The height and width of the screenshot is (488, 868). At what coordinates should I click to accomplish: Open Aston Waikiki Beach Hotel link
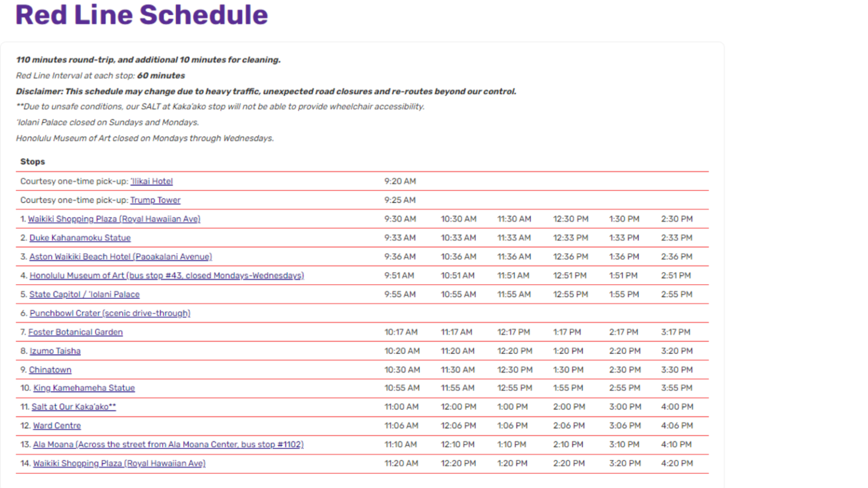[x=120, y=256]
